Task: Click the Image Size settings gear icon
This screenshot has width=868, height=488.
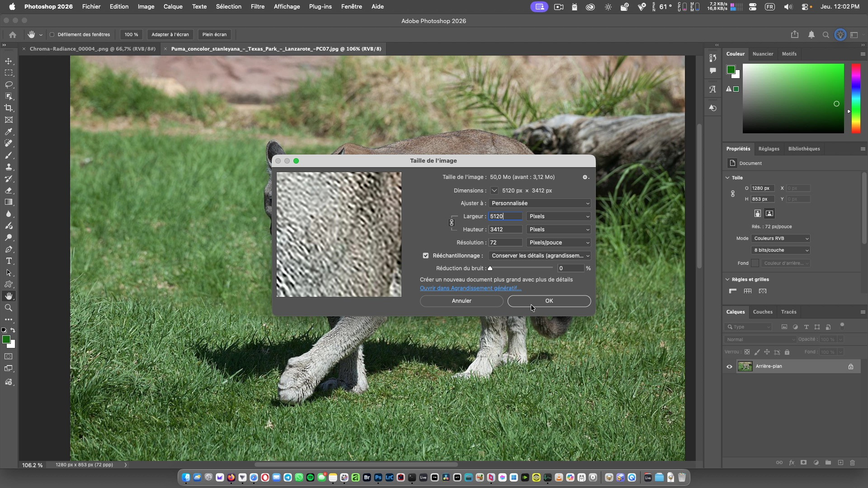Action: pos(585,177)
